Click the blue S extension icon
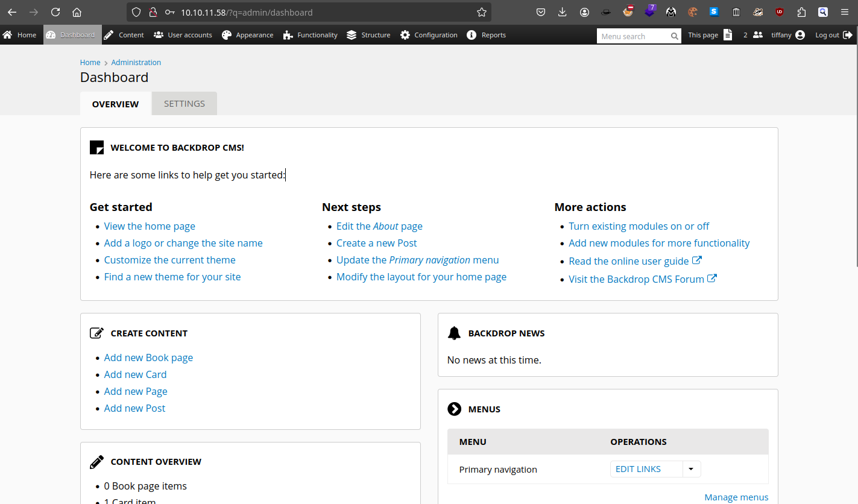The height and width of the screenshot is (504, 858). point(714,11)
